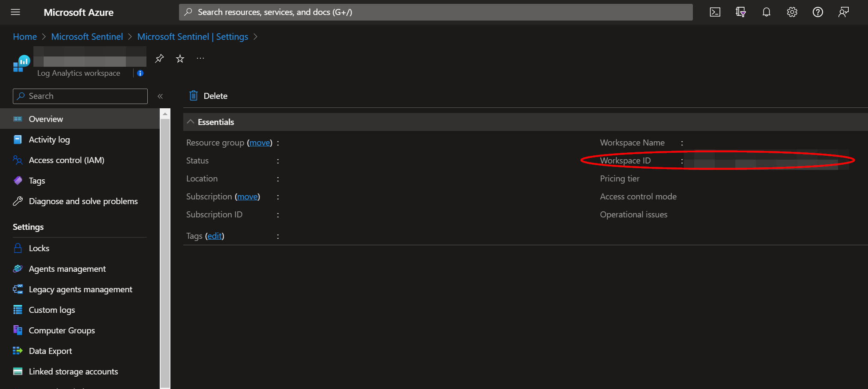Click the Access control IAM icon
868x389 pixels.
tap(18, 160)
